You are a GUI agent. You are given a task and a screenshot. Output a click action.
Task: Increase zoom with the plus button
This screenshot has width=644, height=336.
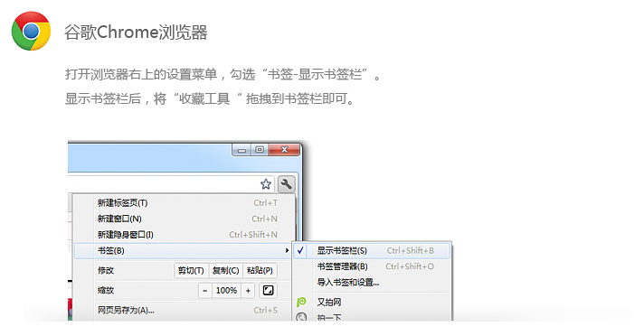point(248,291)
